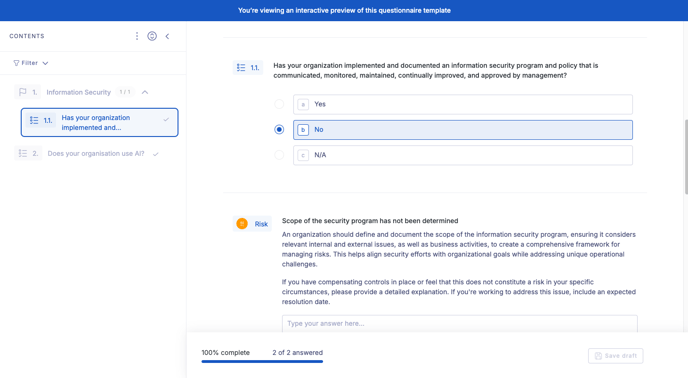Go to item 1.1 'Has your organization implemented and...'

coord(100,122)
